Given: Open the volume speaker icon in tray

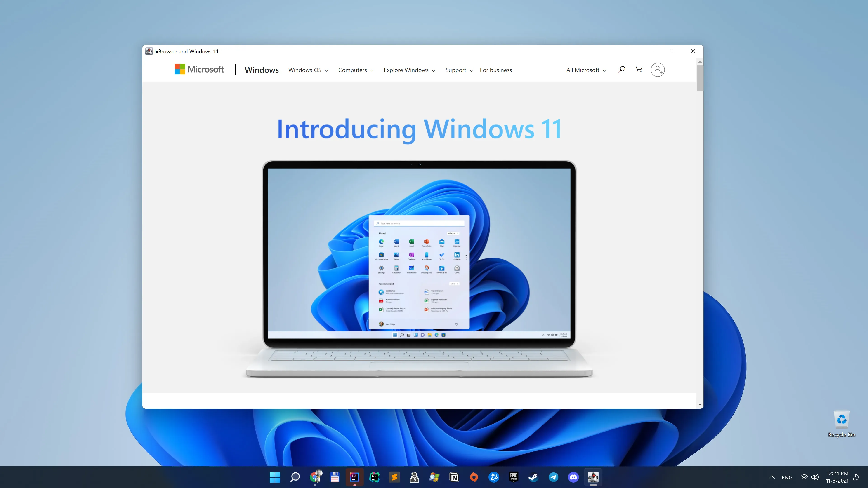Looking at the screenshot, I should point(815,477).
